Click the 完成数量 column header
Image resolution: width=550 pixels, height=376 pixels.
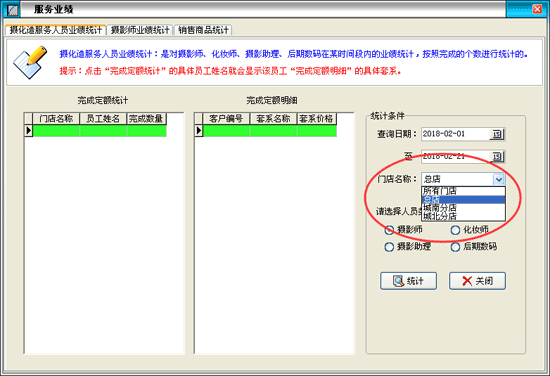[x=146, y=119]
